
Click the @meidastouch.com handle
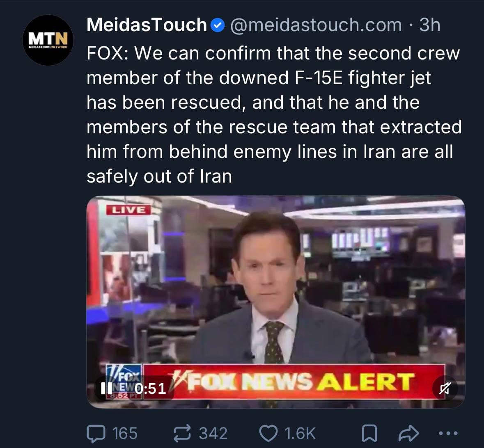coord(316,25)
